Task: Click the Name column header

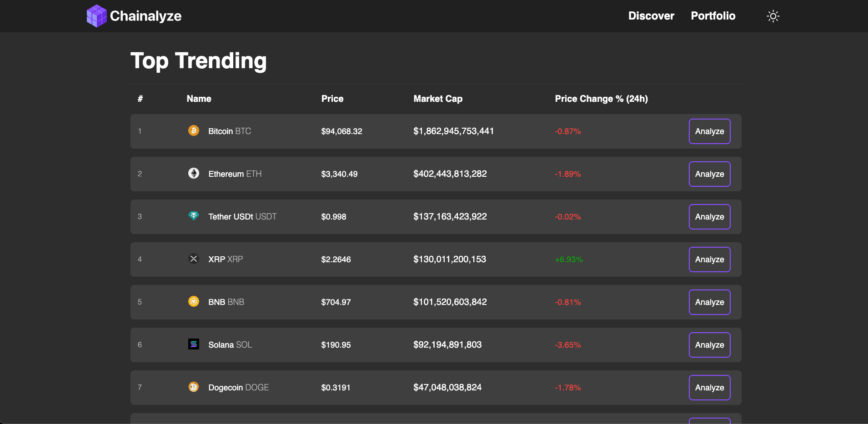Action: click(x=199, y=99)
